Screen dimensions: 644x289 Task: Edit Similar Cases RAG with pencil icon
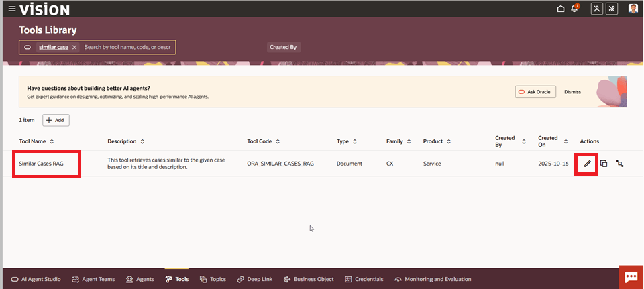(x=588, y=164)
